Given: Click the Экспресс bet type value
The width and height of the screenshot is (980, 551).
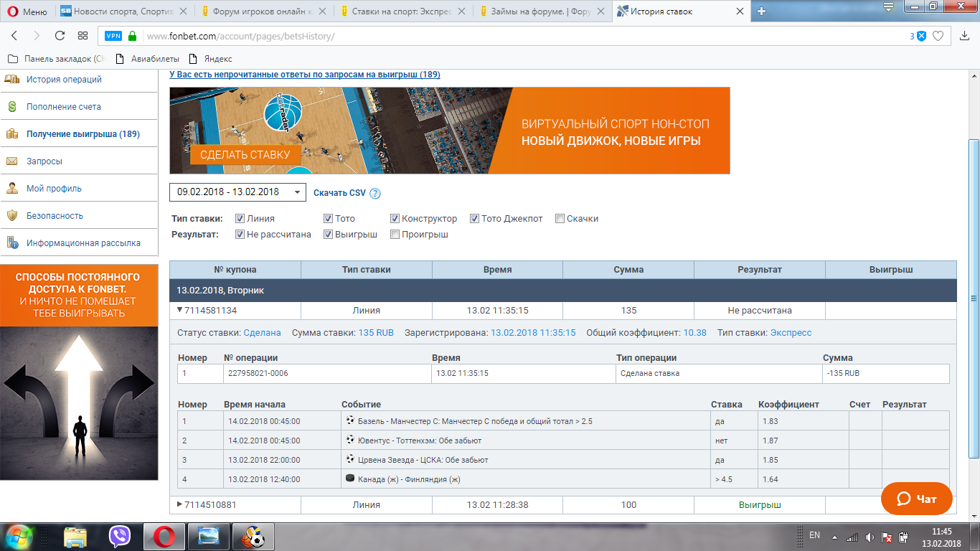Looking at the screenshot, I should 791,333.
